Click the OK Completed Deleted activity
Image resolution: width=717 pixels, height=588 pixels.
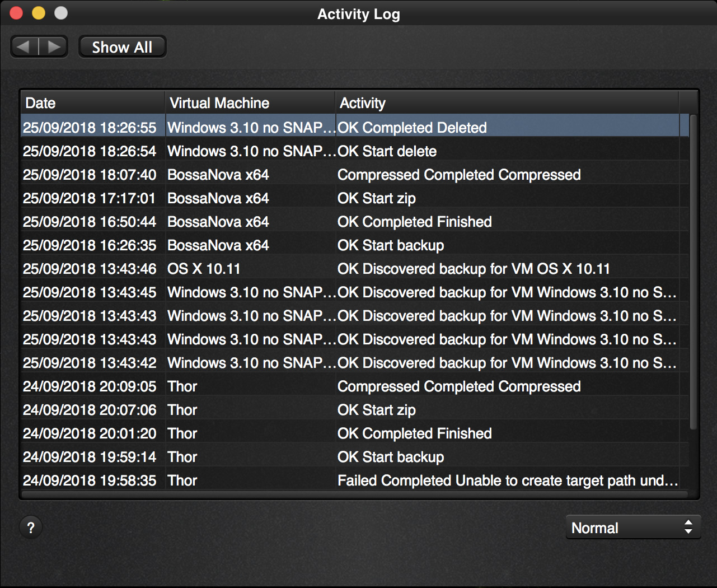tap(412, 128)
